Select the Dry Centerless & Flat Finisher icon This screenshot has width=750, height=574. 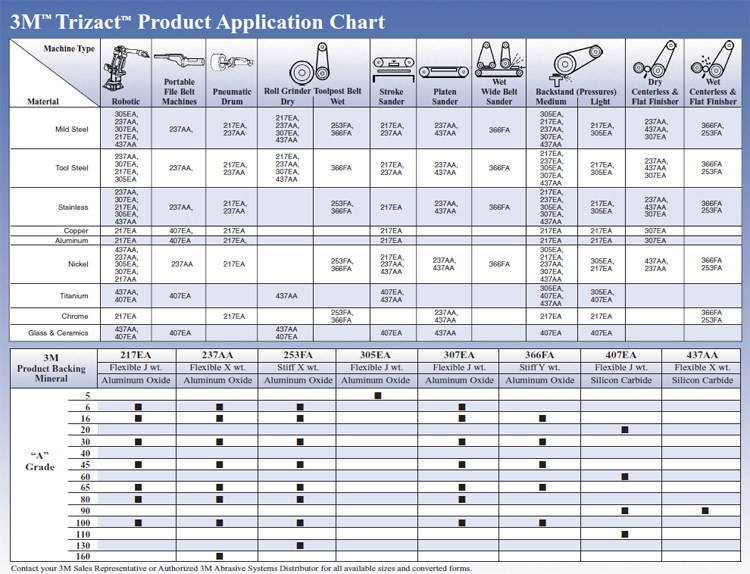(655, 62)
